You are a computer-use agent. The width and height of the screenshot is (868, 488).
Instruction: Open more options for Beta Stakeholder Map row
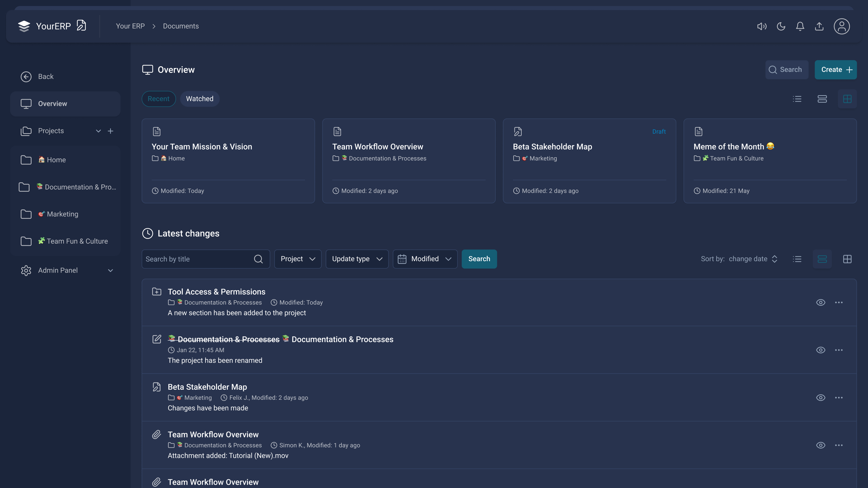click(x=839, y=398)
